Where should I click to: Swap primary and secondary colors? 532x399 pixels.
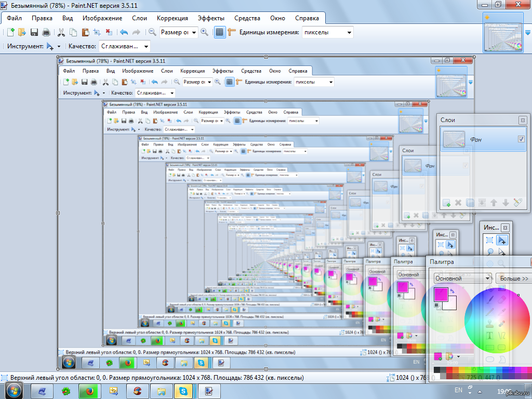tap(453, 291)
